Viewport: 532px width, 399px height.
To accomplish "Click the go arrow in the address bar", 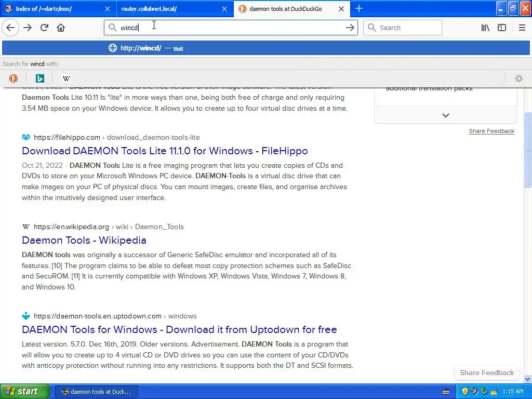I will (350, 28).
